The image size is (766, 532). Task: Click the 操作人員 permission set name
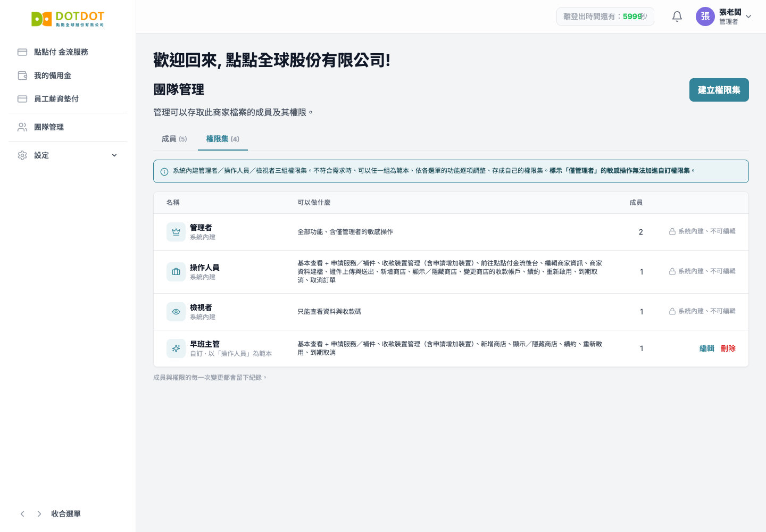coord(205,268)
